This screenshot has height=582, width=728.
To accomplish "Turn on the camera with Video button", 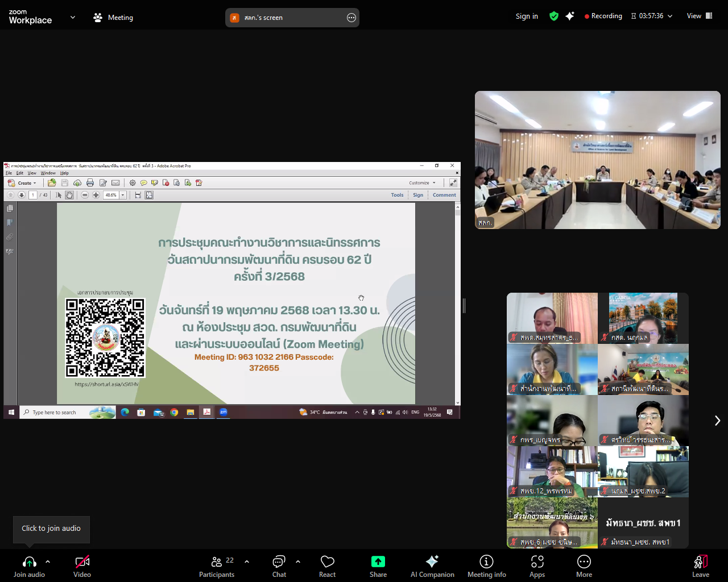I will [82, 562].
